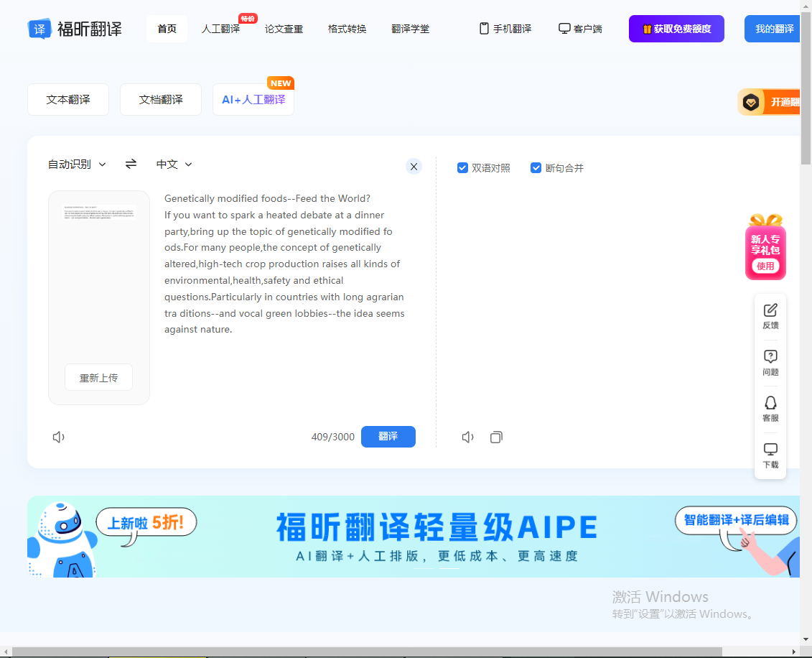
Task: Switch to 文本翻译 tab
Action: (x=68, y=99)
